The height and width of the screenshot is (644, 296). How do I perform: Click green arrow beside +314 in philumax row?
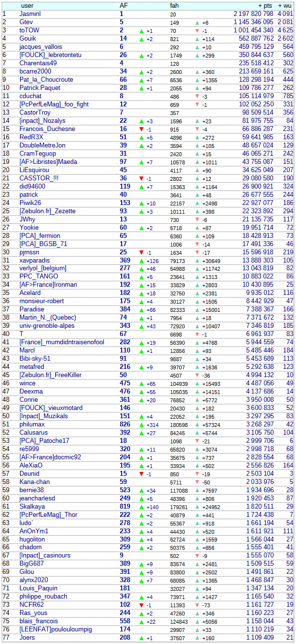point(141,425)
